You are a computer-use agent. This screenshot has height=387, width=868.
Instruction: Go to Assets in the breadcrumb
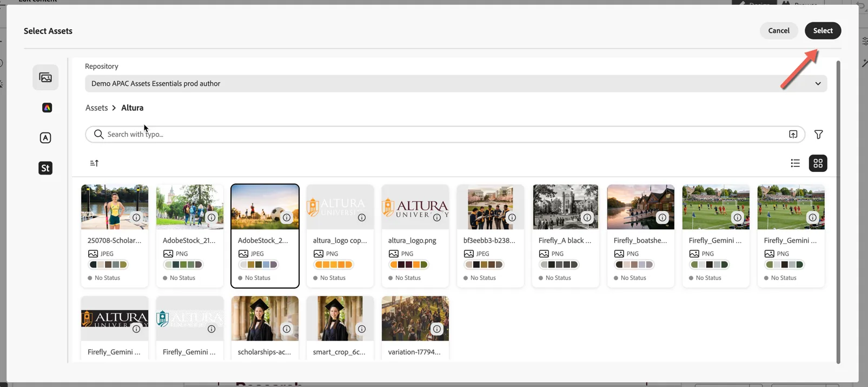[97, 108]
